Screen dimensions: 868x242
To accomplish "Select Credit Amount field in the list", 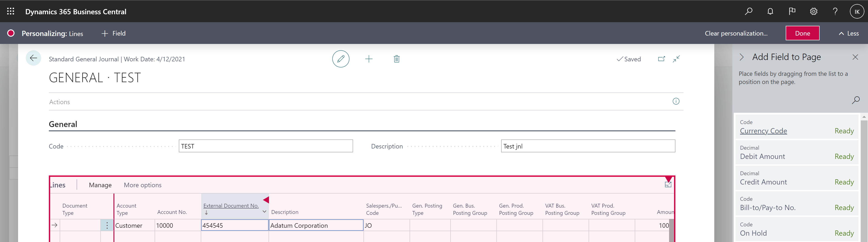I will [x=797, y=178].
